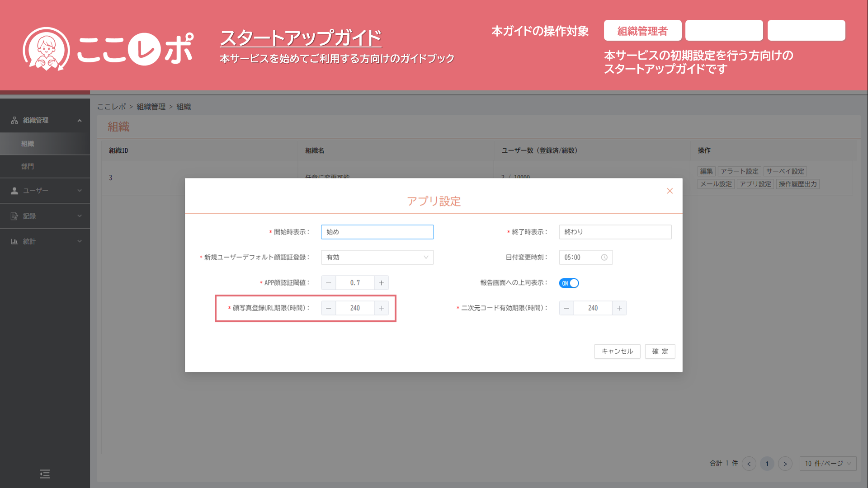This screenshot has height=488, width=868.
Task: Open 新規ユーザーデフォルト顔認証登録 dropdown
Action: coord(377,258)
